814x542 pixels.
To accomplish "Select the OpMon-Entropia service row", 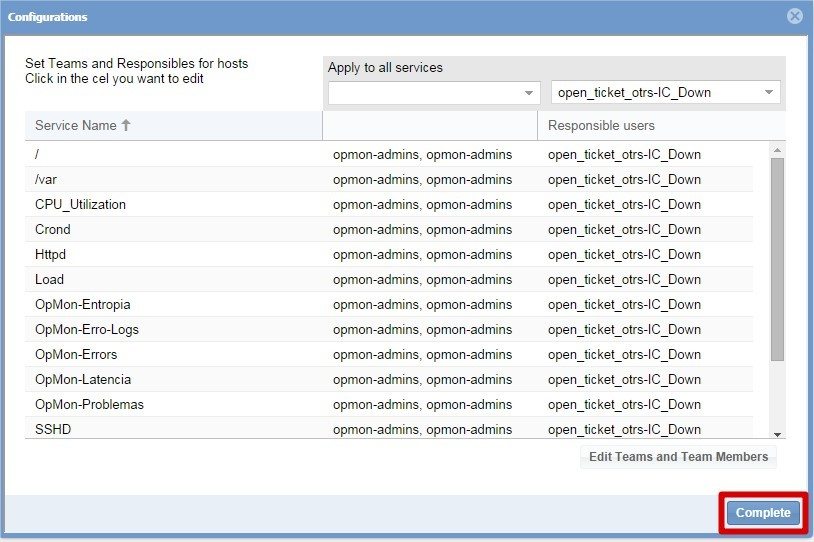I will (83, 305).
